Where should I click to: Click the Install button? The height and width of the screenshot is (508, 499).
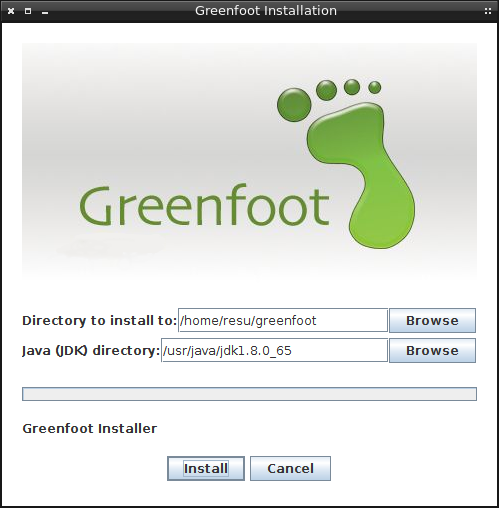pyautogui.click(x=206, y=468)
